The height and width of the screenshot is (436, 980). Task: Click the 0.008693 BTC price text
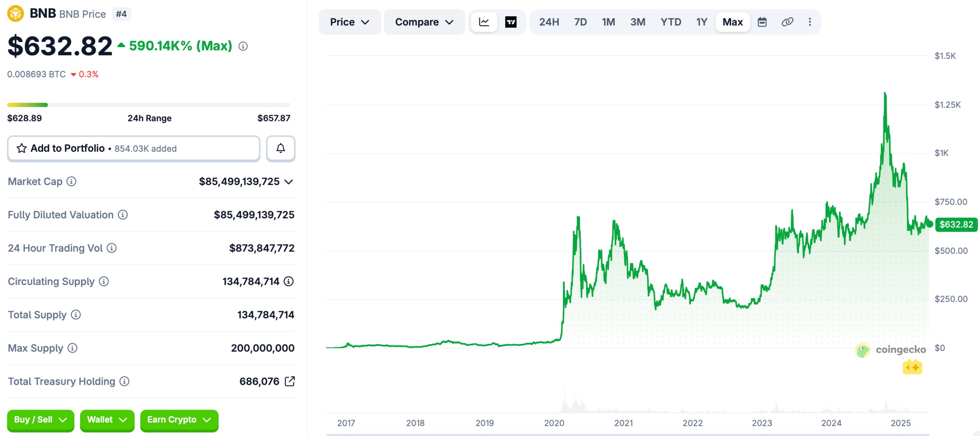coord(36,74)
